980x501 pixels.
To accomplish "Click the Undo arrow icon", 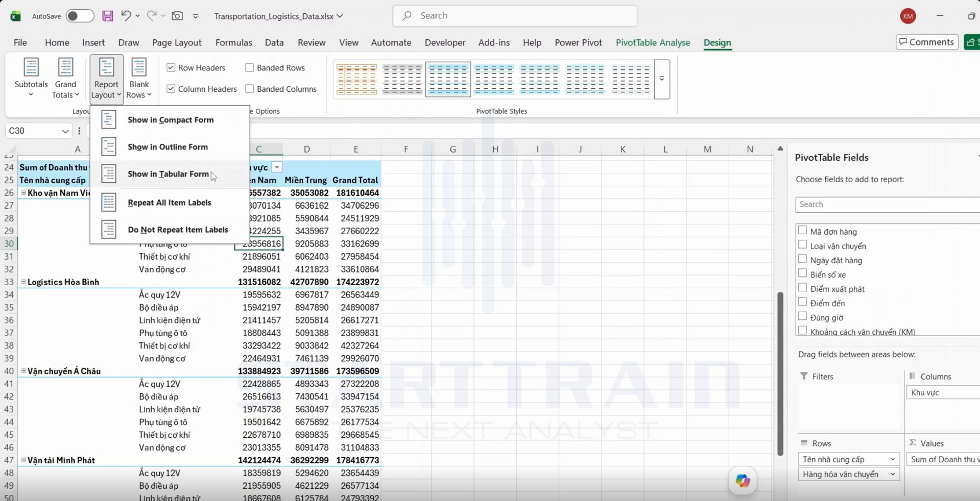I will coord(126,16).
